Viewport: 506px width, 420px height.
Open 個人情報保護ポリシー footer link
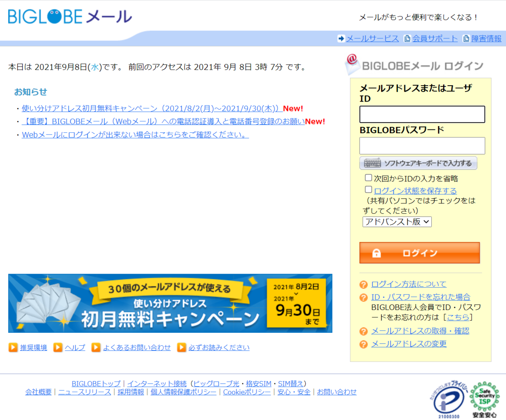click(183, 392)
